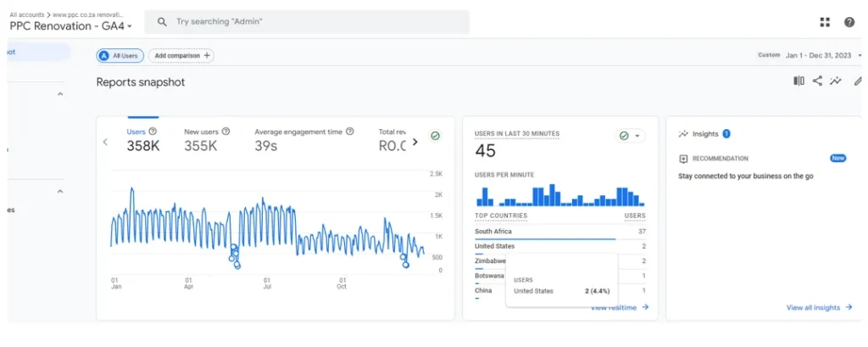Image resolution: width=868 pixels, height=347 pixels.
Task: Click the edit comparisons columns icon
Action: coord(798,81)
